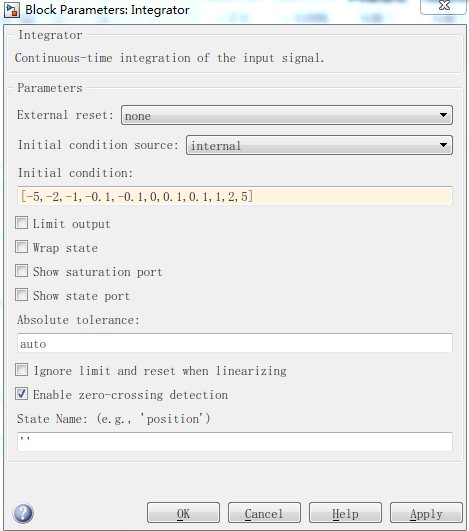
Task: Click the Cancel button
Action: click(x=264, y=513)
